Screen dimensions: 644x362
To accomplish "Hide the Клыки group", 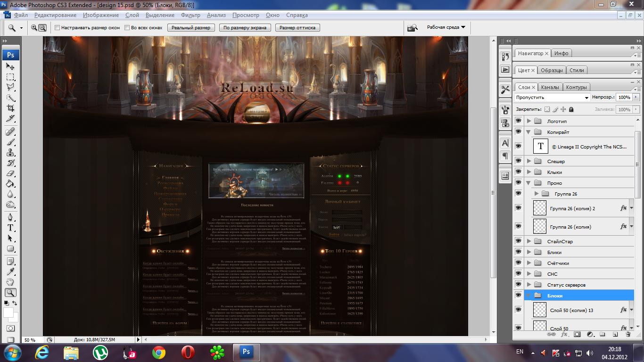I will (519, 172).
